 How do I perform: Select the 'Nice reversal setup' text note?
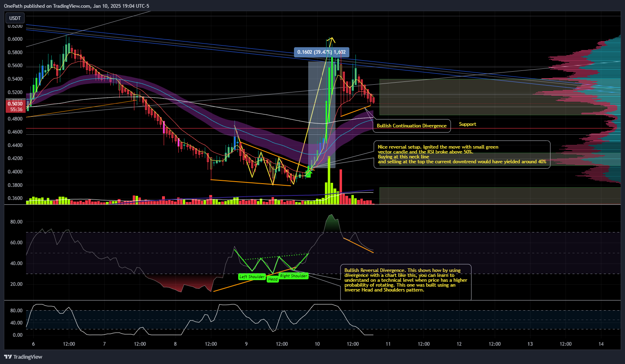(462, 154)
